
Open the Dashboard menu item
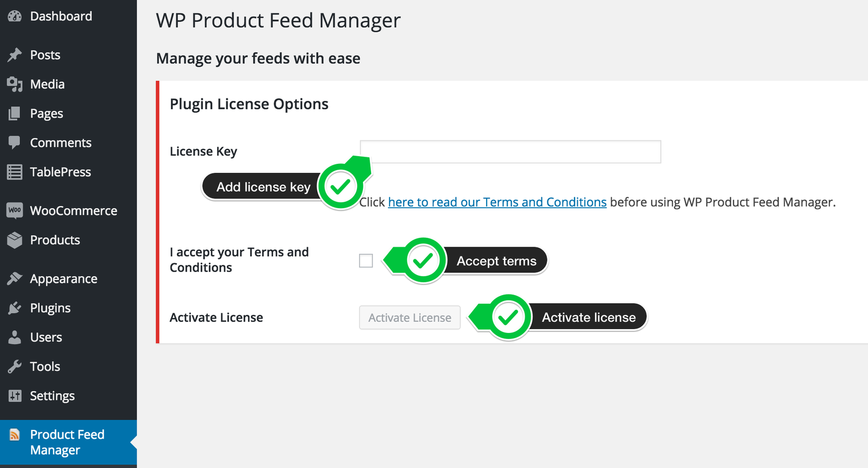click(68, 16)
